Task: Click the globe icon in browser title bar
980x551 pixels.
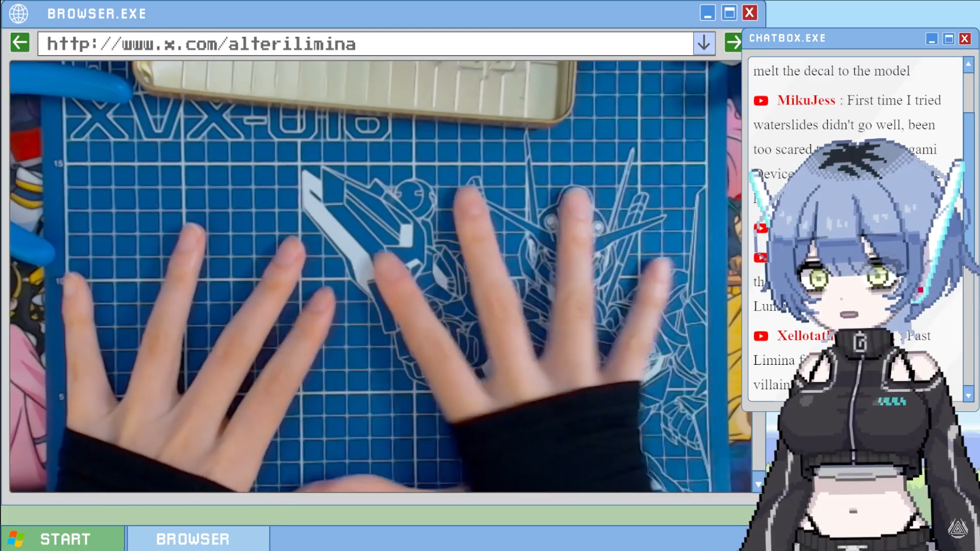Action: (19, 14)
